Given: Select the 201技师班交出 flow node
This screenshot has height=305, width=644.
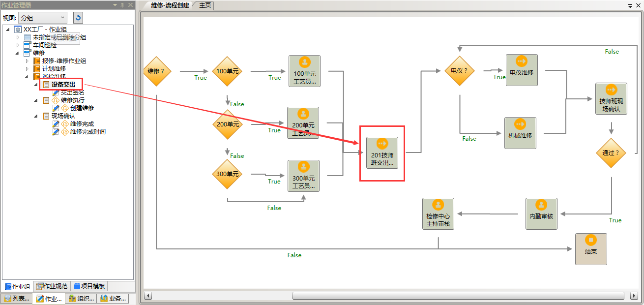Looking at the screenshot, I should (x=382, y=152).
